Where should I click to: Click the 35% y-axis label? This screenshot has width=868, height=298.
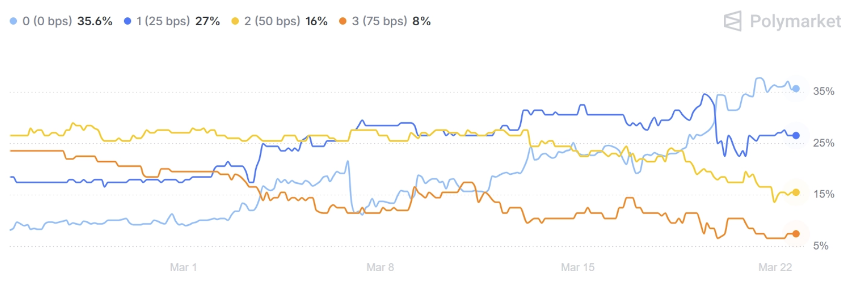(823, 92)
